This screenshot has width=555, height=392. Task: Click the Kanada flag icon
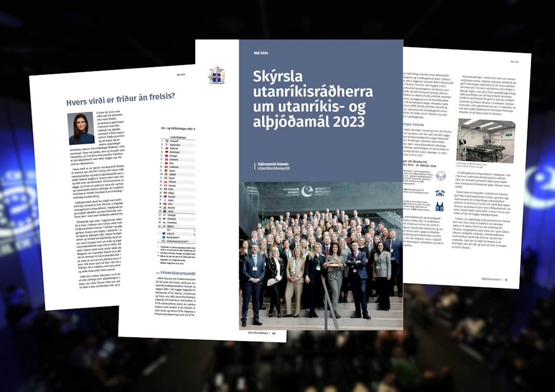[165, 186]
